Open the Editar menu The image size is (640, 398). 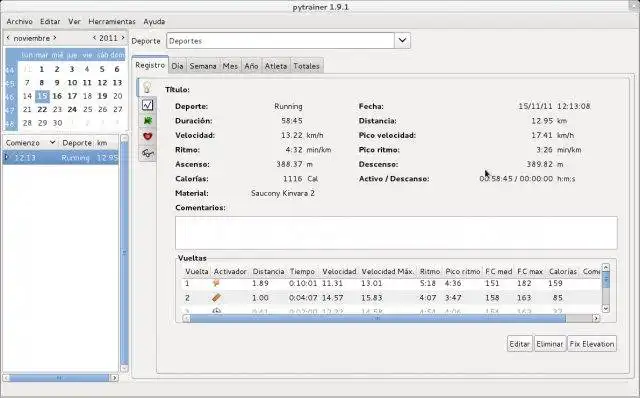50,21
